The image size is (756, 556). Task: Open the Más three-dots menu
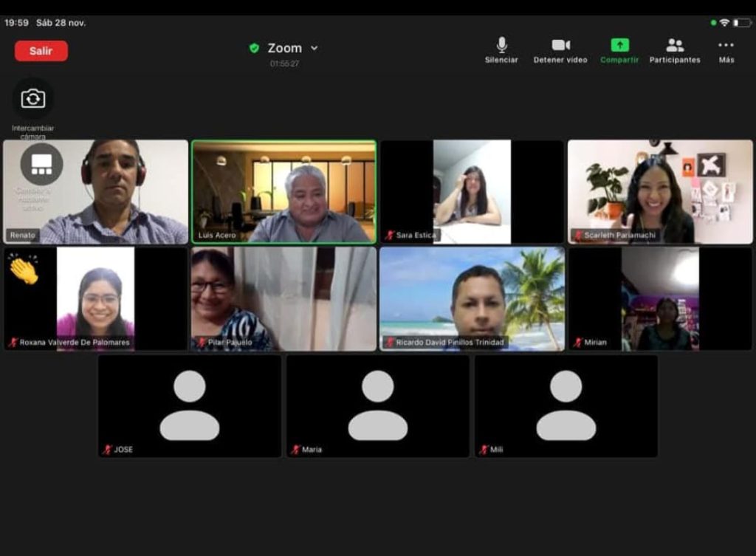(x=726, y=46)
